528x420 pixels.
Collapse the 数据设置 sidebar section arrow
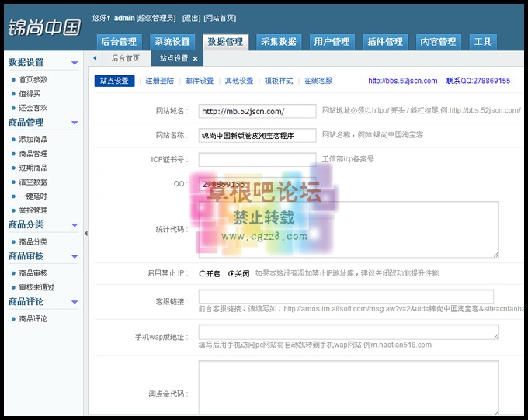pyautogui.click(x=75, y=63)
